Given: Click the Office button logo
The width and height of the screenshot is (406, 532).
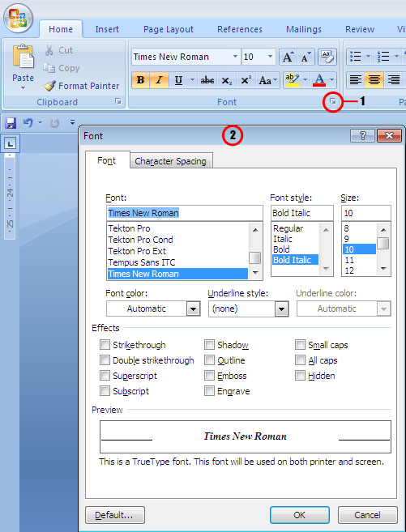Looking at the screenshot, I should tap(18, 18).
